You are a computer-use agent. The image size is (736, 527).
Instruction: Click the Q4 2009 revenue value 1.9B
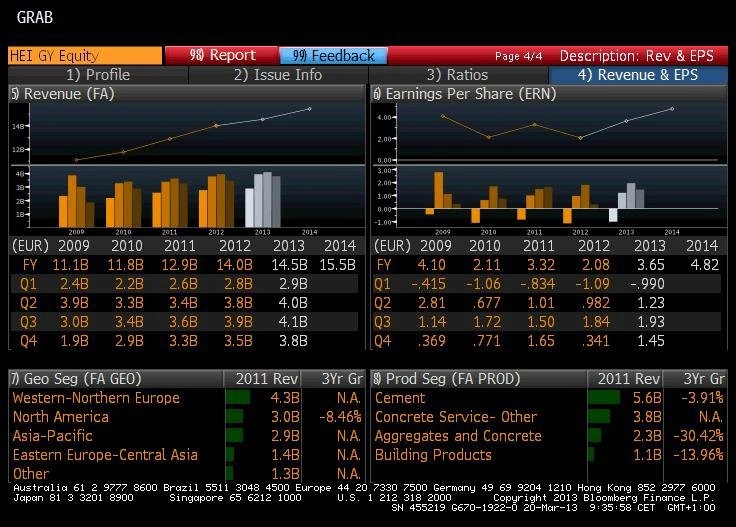click(74, 341)
